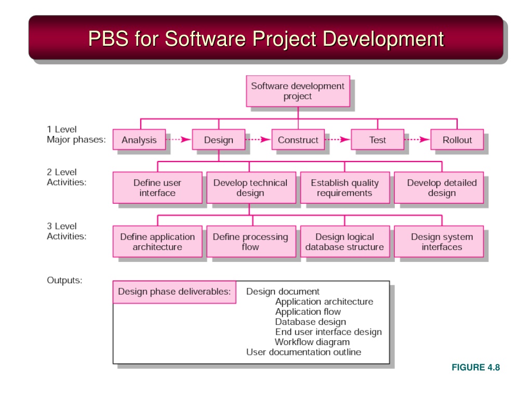The width and height of the screenshot is (532, 399).
Task: Click the 'Design system interfaces' box
Action: point(439,242)
